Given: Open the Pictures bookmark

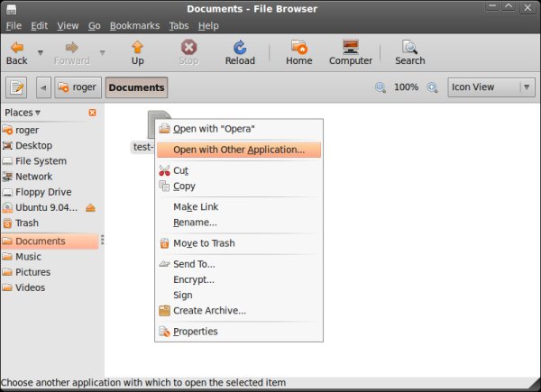Looking at the screenshot, I should coord(51,272).
